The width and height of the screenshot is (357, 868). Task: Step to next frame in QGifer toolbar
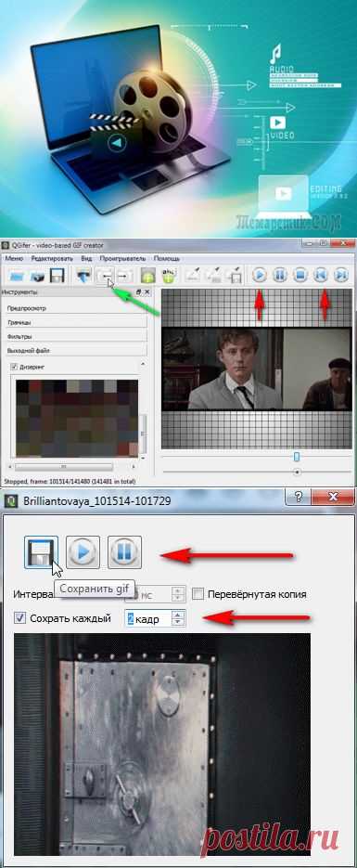[x=341, y=275]
